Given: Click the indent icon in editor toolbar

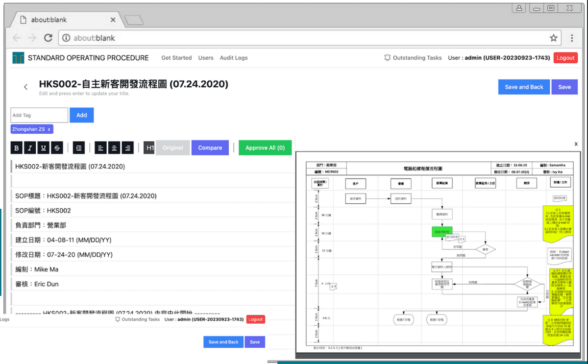Looking at the screenshot, I should pos(78,148).
